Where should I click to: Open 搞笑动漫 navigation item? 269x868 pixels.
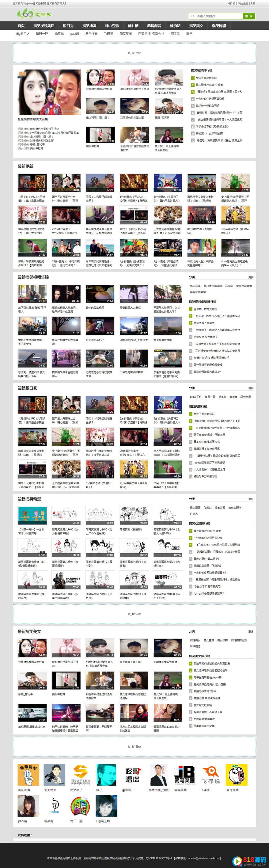coord(89,26)
